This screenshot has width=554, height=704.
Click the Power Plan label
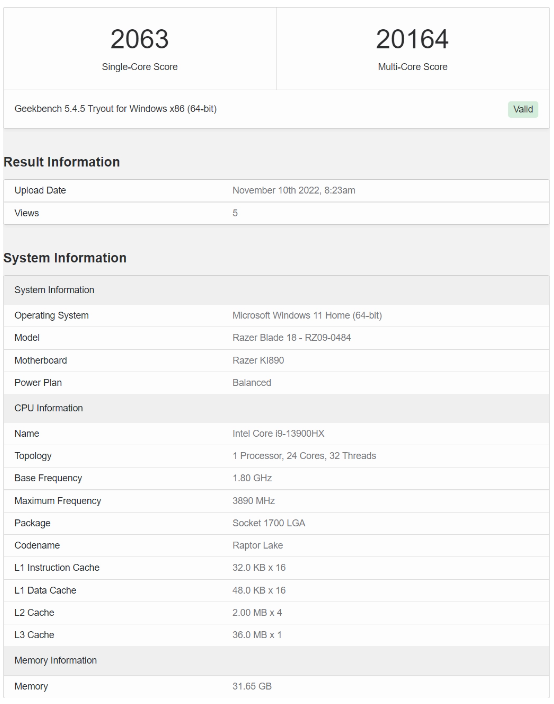coord(38,383)
